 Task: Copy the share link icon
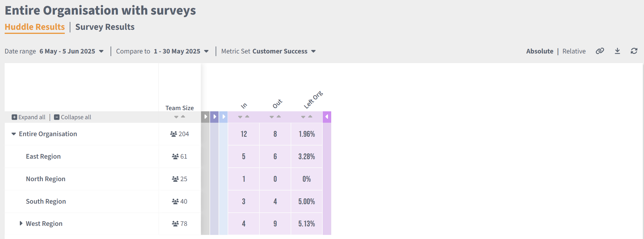[600, 51]
